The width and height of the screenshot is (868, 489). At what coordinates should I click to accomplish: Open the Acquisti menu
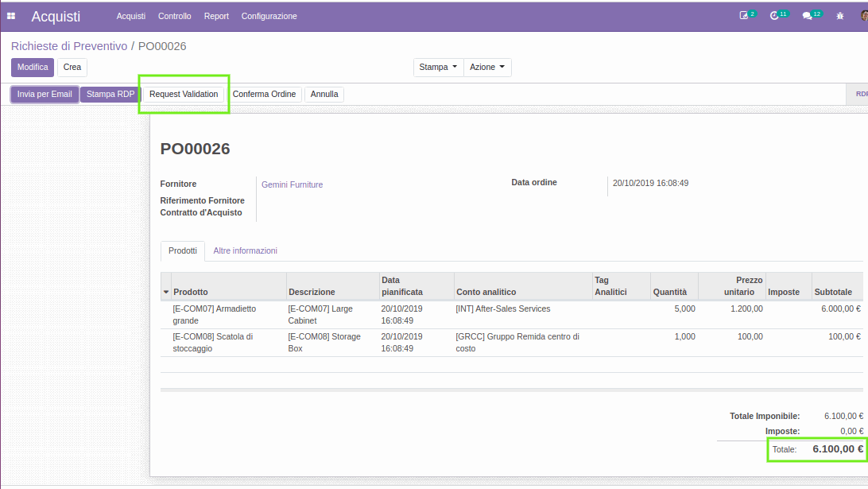(x=130, y=16)
